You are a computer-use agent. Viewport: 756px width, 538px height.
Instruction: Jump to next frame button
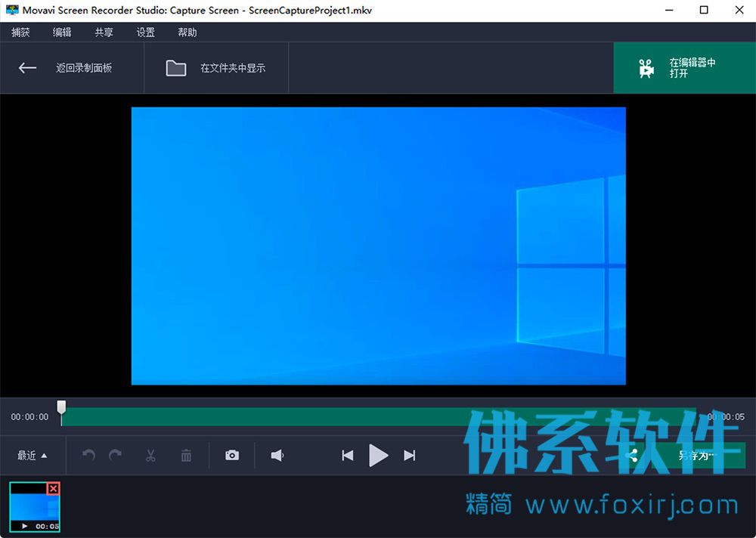click(x=409, y=455)
